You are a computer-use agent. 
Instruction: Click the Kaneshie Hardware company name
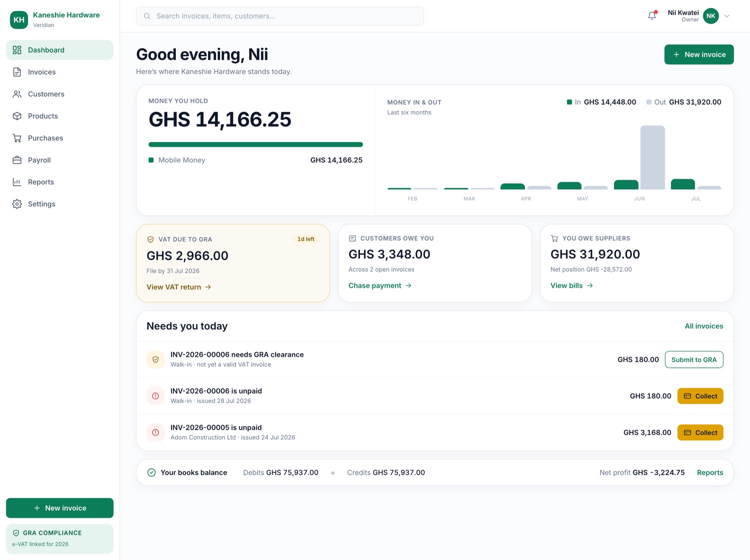pyautogui.click(x=66, y=15)
